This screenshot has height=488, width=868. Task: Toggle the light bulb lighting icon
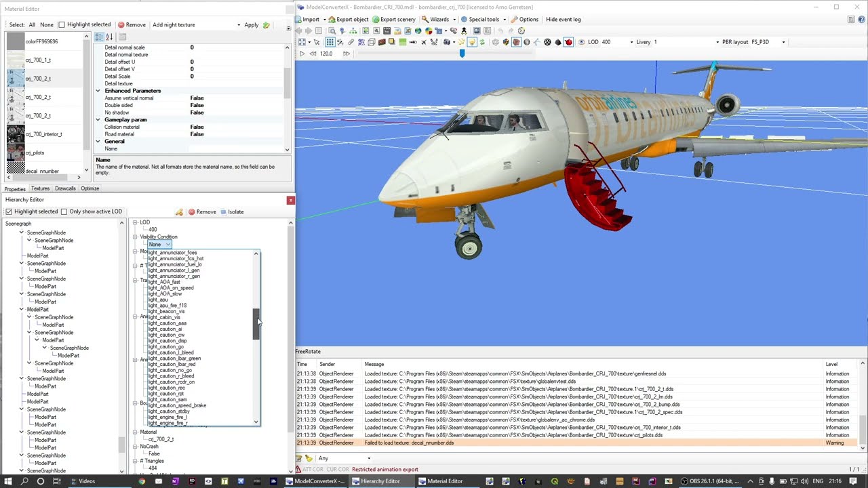point(472,42)
